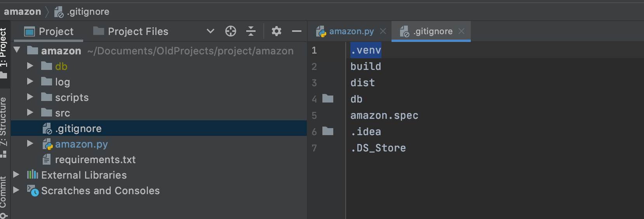This screenshot has width=644, height=219.
Task: Click the db entry on line 4
Action: (357, 99)
